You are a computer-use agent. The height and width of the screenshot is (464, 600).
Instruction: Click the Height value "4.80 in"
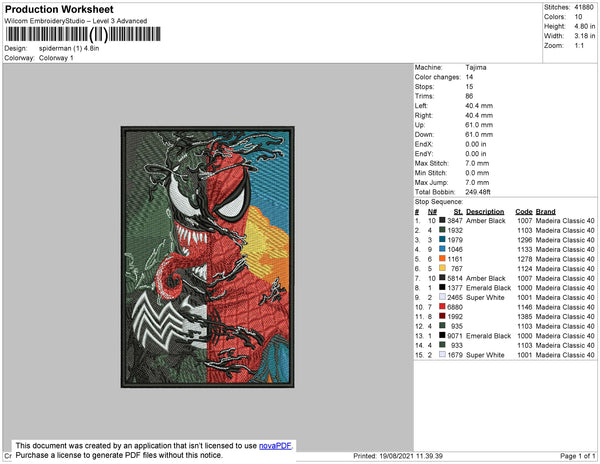click(584, 26)
